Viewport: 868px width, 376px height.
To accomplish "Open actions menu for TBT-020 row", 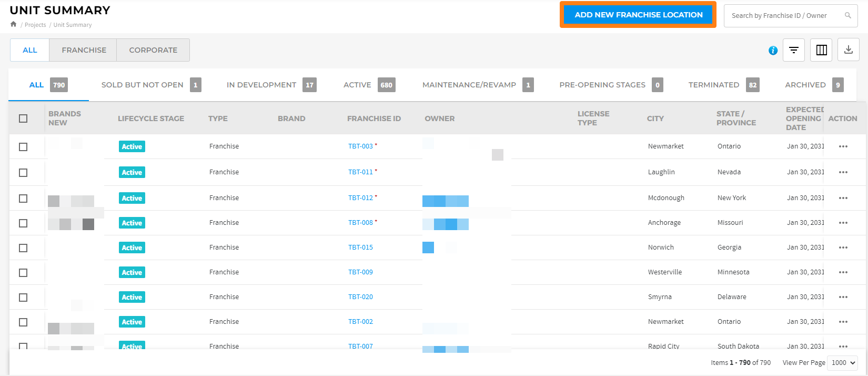I will point(843,297).
